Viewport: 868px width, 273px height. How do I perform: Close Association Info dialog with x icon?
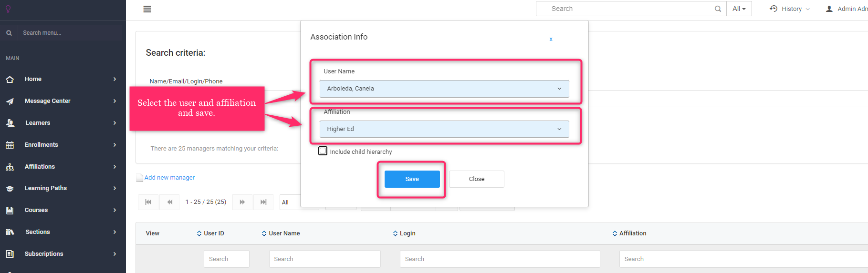551,39
